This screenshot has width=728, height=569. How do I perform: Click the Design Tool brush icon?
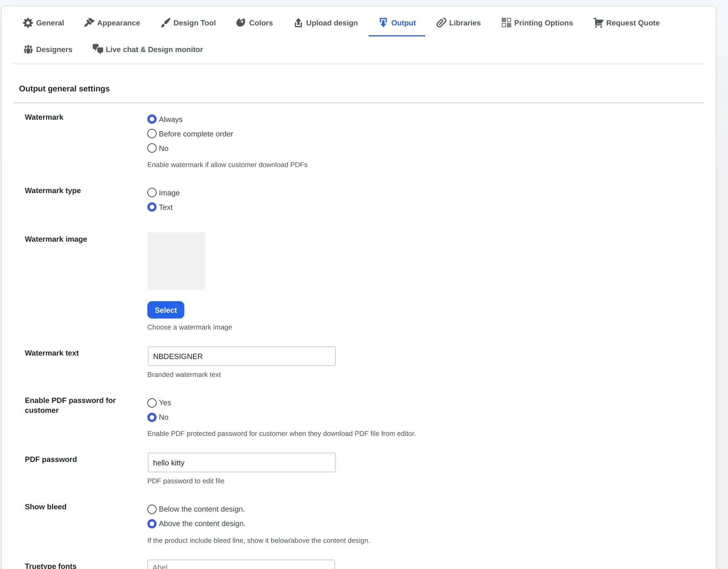166,23
